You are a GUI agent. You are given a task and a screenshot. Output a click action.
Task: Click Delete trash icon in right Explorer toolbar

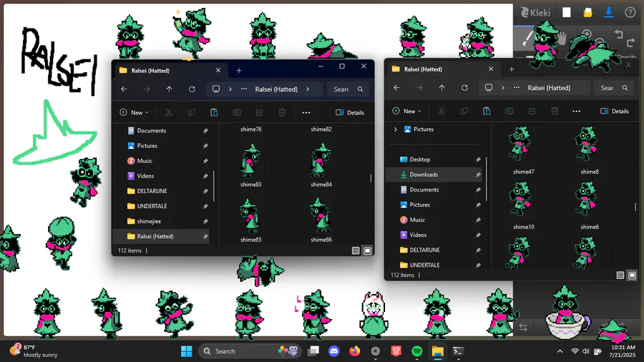pos(555,111)
